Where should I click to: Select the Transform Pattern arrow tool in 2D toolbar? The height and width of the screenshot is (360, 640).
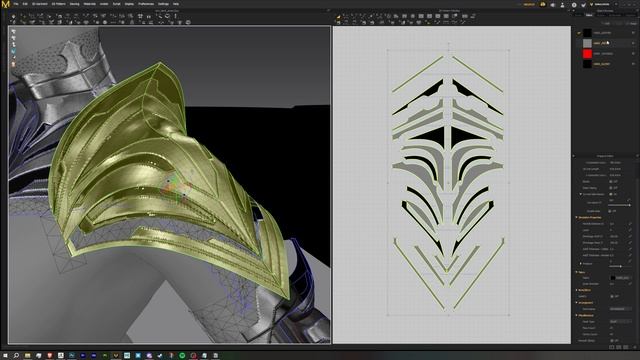(x=338, y=17)
